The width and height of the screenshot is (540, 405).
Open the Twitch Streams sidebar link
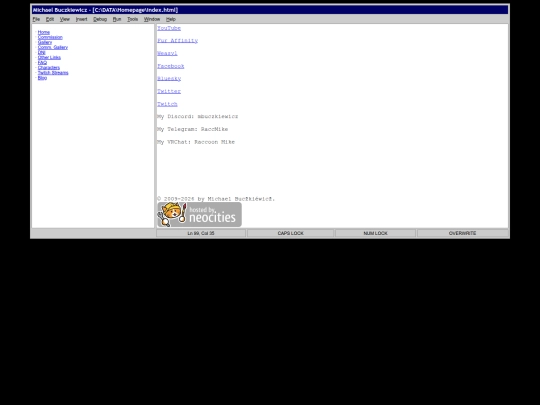[x=53, y=73]
